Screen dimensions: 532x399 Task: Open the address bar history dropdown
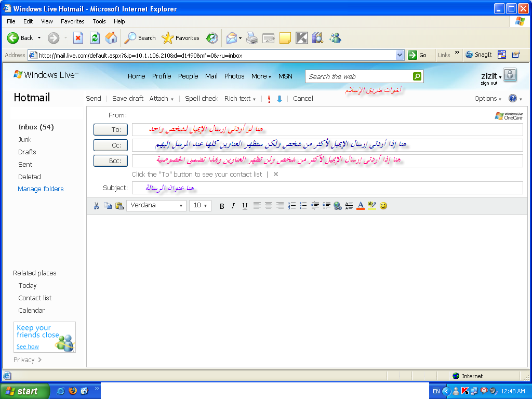click(400, 55)
